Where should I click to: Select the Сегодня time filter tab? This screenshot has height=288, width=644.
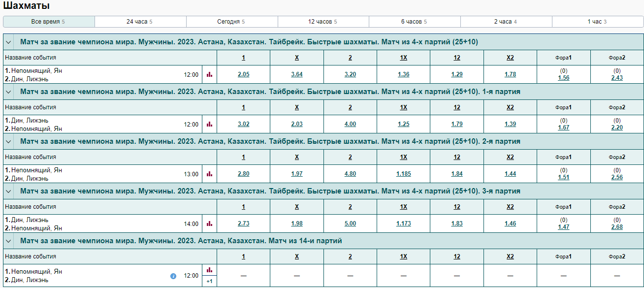(x=231, y=22)
